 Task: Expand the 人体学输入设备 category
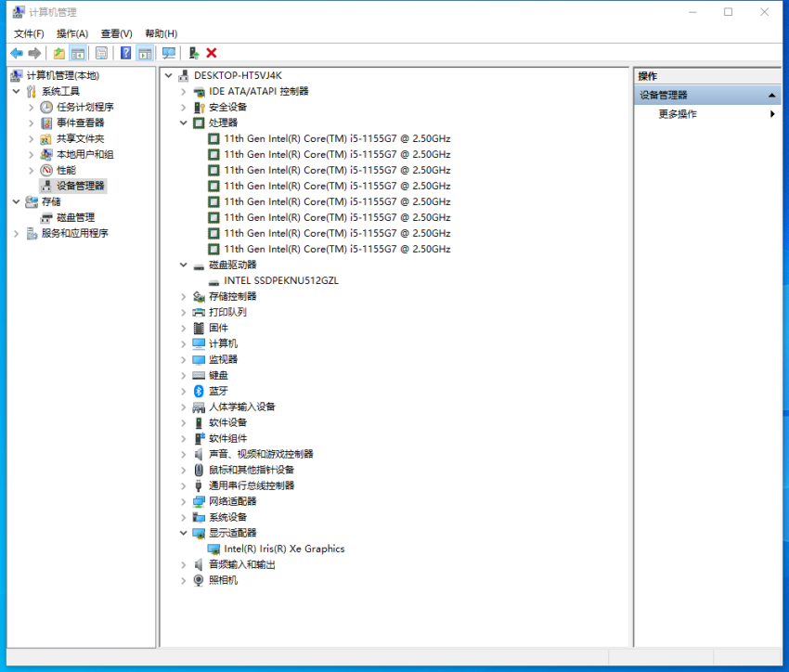(184, 407)
